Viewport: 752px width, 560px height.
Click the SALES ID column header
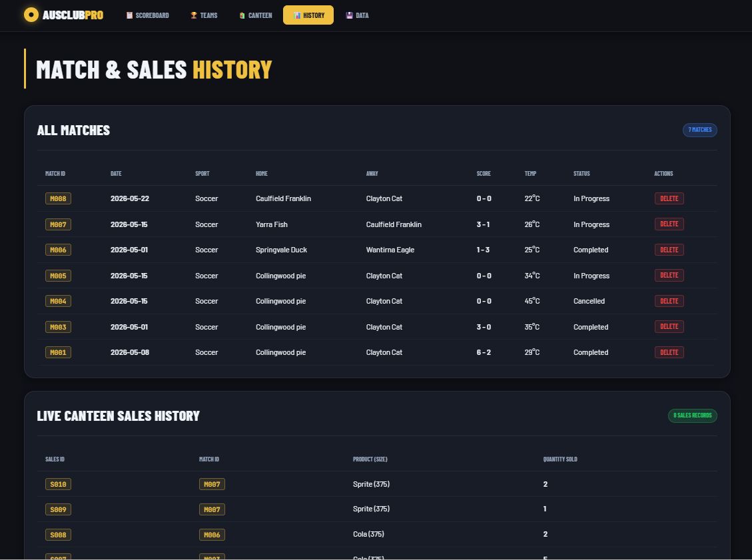[x=55, y=459]
